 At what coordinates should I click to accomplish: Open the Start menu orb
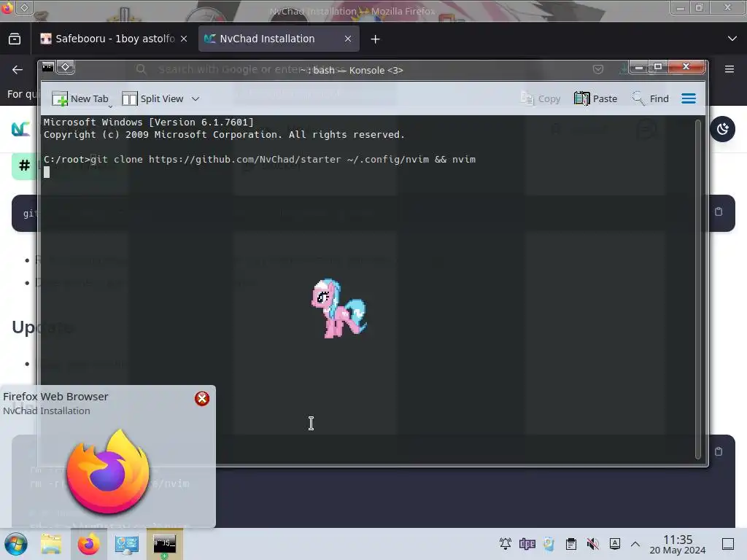tap(16, 544)
